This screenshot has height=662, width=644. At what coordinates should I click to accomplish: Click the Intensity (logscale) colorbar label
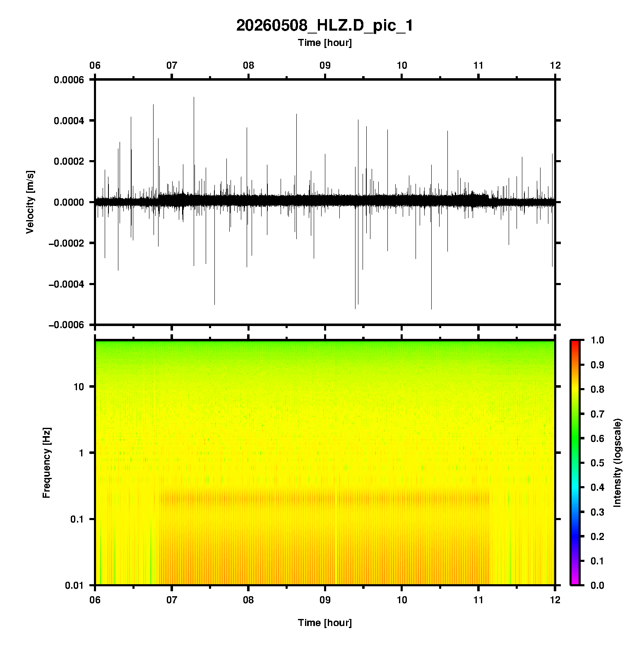pyautogui.click(x=618, y=463)
